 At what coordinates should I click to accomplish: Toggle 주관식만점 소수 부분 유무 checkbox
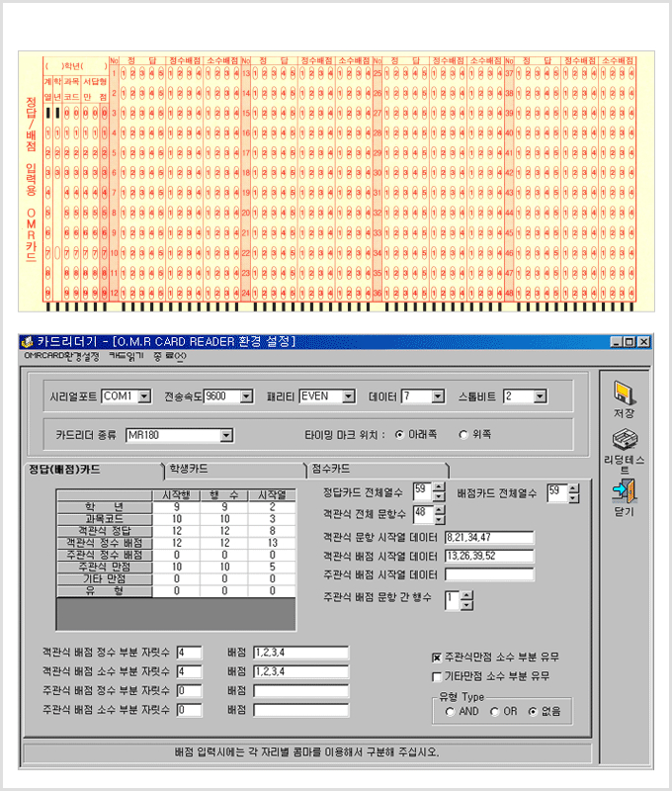click(x=437, y=657)
